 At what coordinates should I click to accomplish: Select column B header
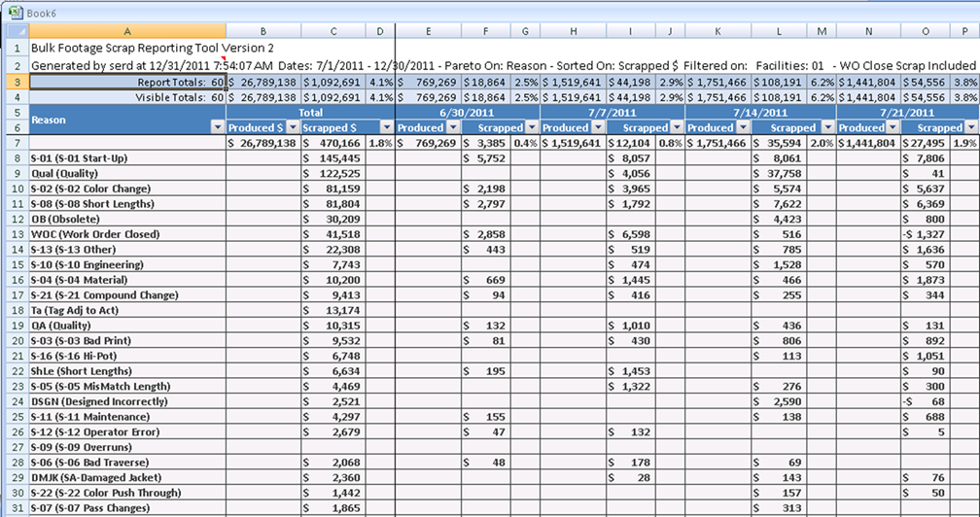[263, 31]
